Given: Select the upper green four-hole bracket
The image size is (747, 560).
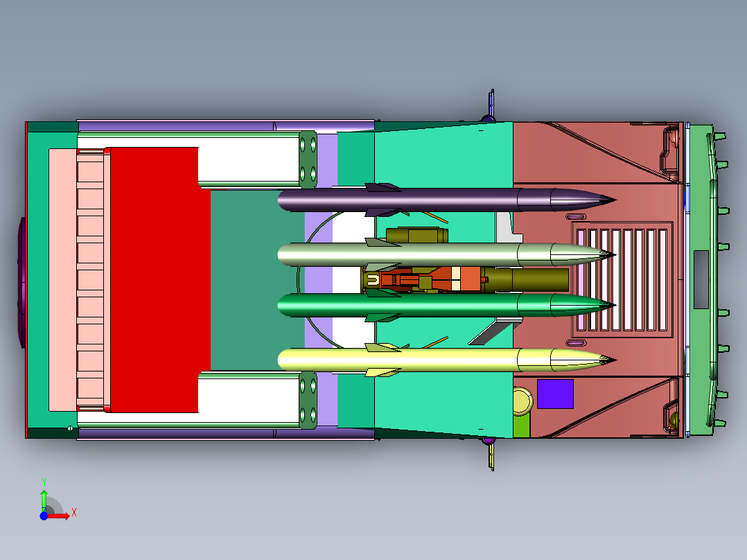Looking at the screenshot, I should tap(308, 159).
